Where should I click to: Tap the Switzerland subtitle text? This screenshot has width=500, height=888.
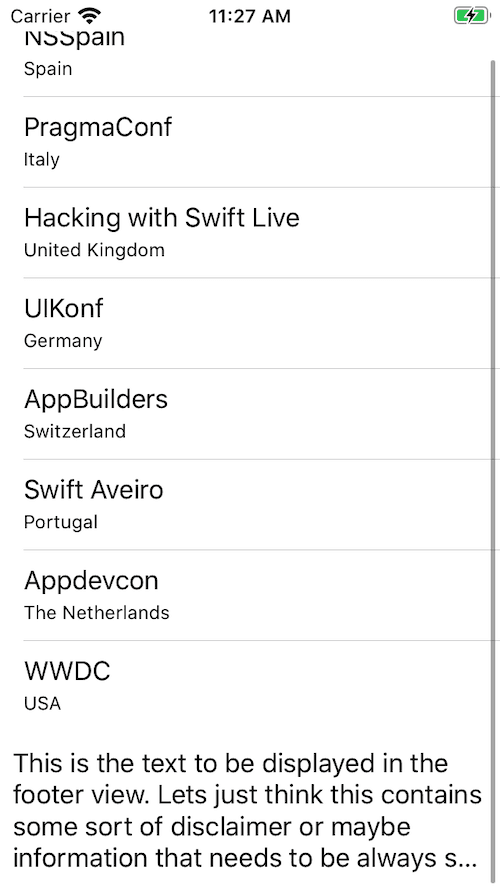click(75, 431)
